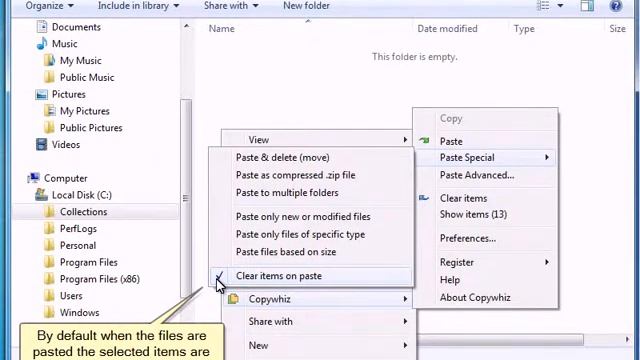Click the My Pictures folder icon

point(49,111)
